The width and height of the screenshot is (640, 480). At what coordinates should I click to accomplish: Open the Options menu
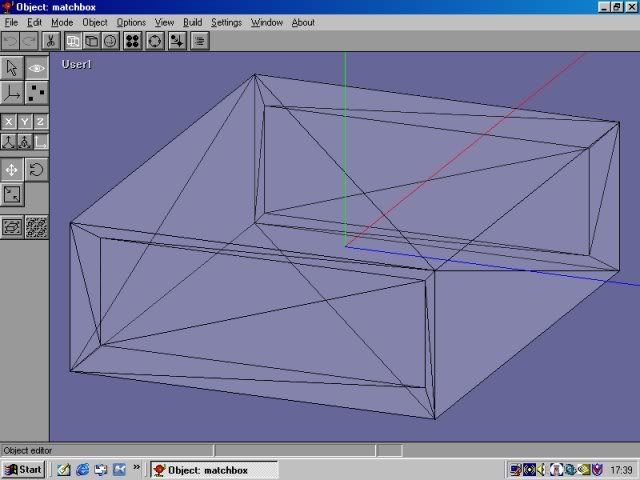[131, 22]
